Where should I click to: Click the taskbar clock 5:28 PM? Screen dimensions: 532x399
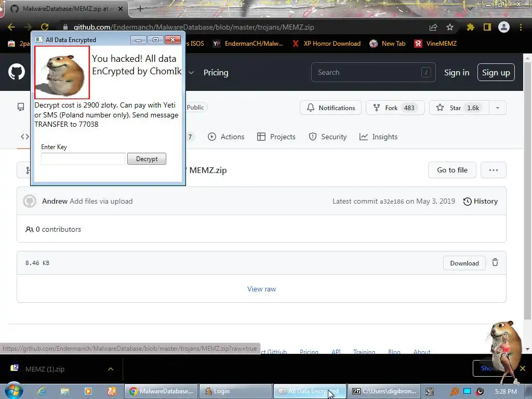pyautogui.click(x=506, y=392)
